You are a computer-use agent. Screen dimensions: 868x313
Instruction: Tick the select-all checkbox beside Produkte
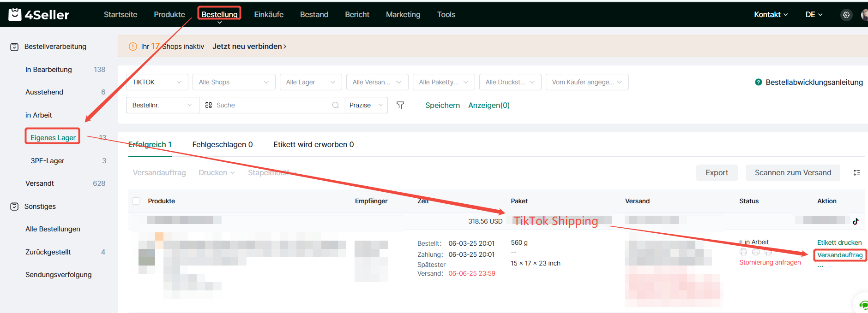pyautogui.click(x=136, y=201)
